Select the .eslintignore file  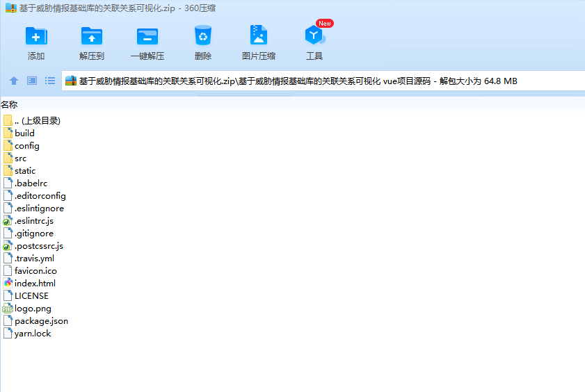[33, 209]
